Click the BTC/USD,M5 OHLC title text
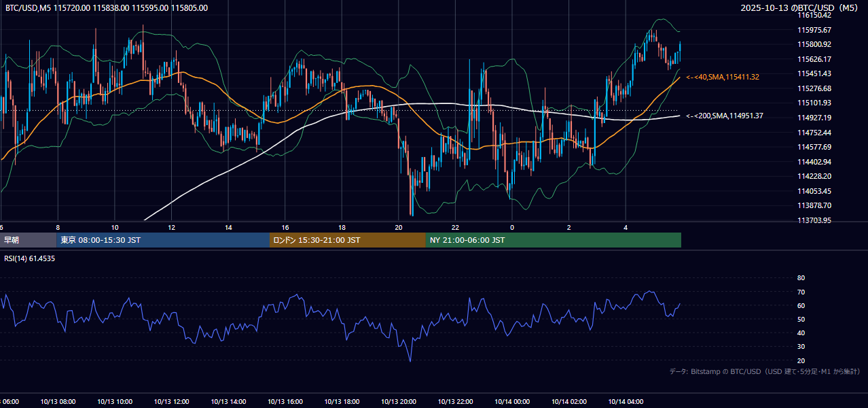Viewport: 868px width, 408px height. coord(107,8)
